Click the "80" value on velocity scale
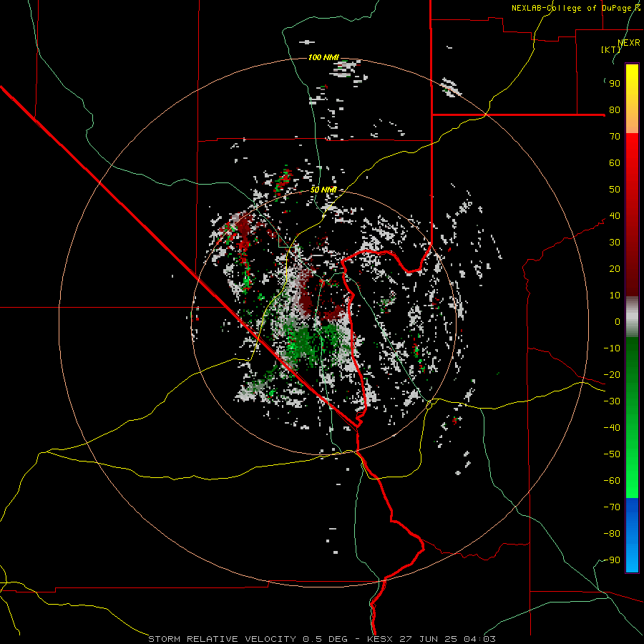The width and height of the screenshot is (644, 644). click(615, 110)
